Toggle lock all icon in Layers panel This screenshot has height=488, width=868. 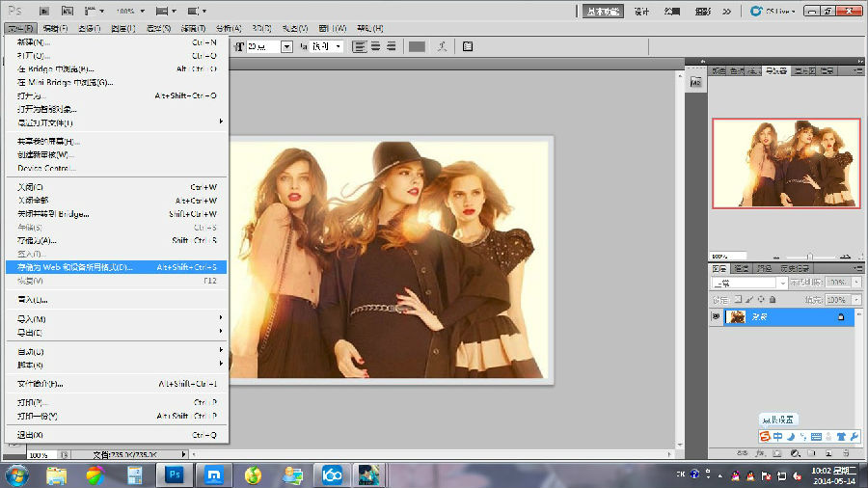tap(773, 299)
